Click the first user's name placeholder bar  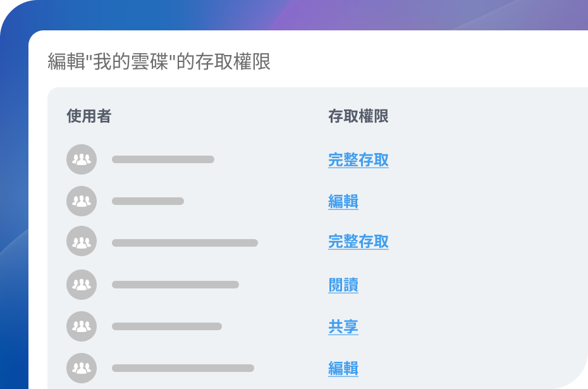[163, 159]
